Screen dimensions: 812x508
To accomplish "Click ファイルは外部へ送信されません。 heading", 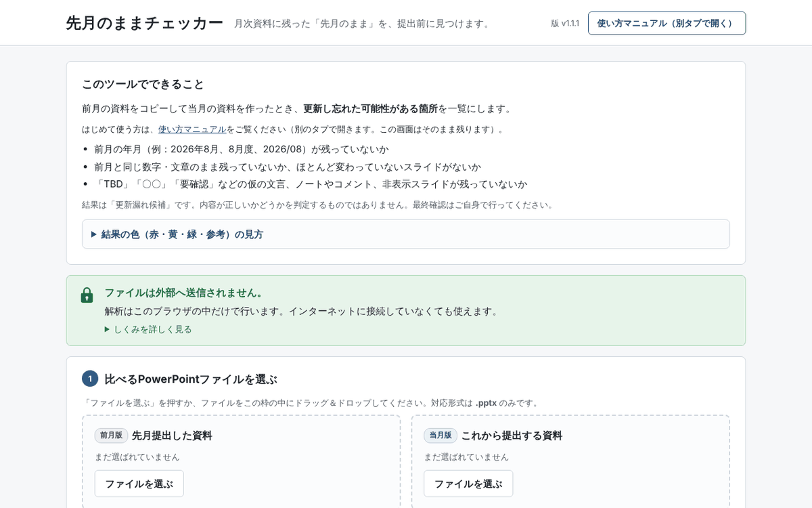I will 185,293.
